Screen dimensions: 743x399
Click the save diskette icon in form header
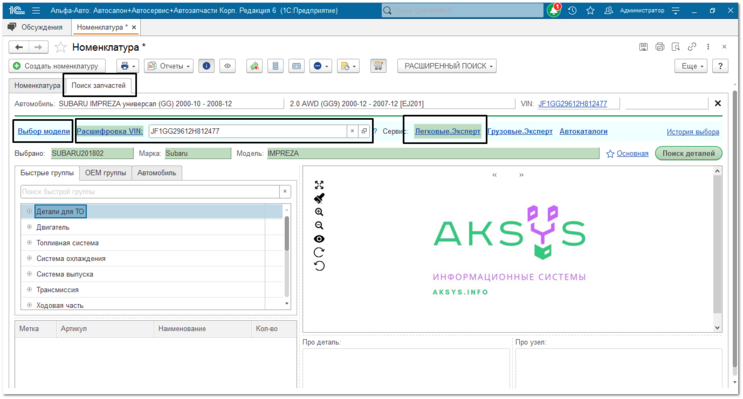click(x=643, y=46)
